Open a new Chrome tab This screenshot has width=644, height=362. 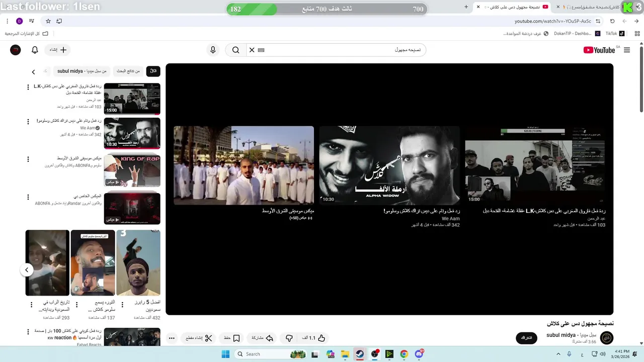coord(466,7)
